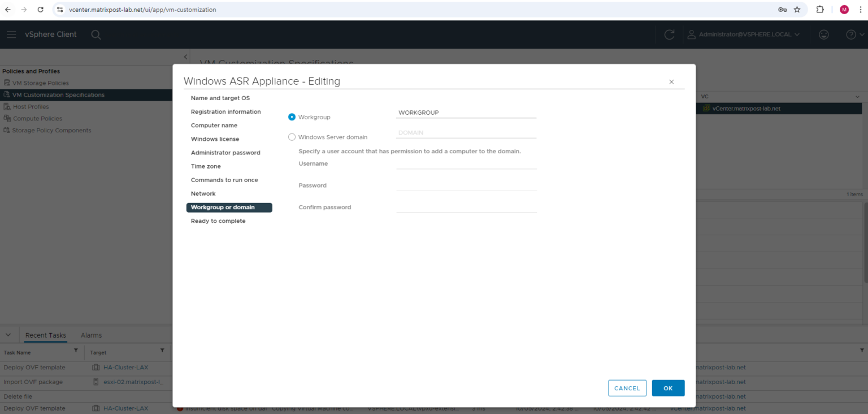Screen dimensions: 868x414
Task: Choose the Windows Server domain option
Action: point(292,137)
